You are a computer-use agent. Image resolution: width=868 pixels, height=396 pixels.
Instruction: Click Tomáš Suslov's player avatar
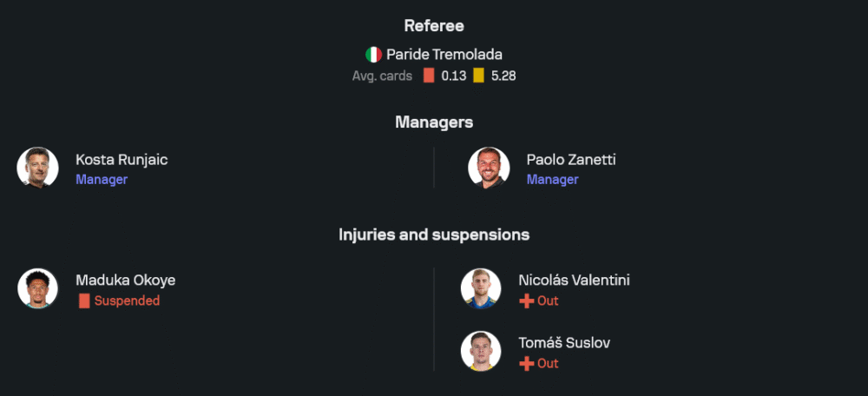pyautogui.click(x=481, y=352)
